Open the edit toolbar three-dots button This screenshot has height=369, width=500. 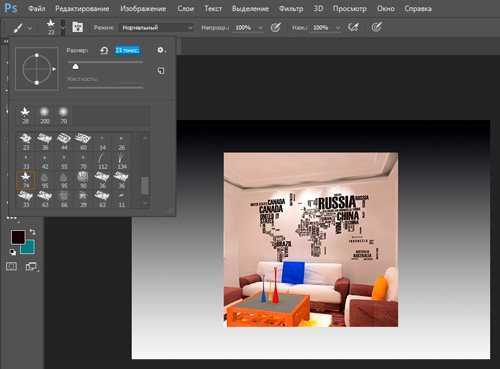11,218
